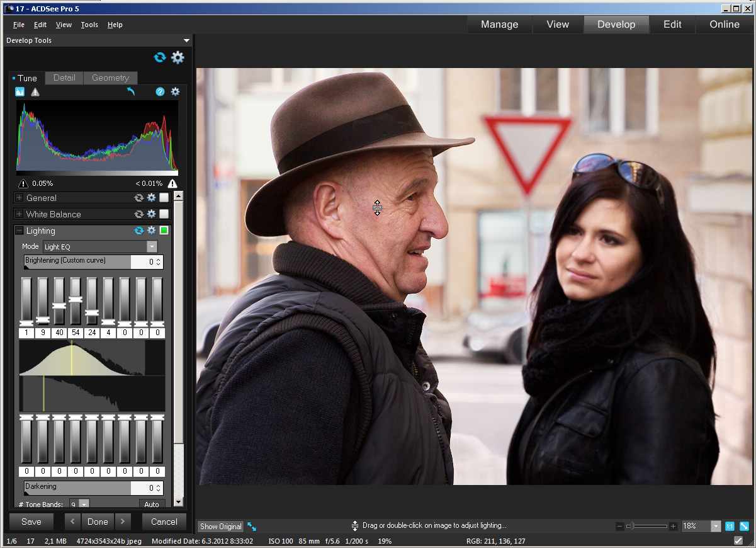Screen dimensions: 756x548
Task: Switch to the Geometry tab
Action: pyautogui.click(x=110, y=77)
